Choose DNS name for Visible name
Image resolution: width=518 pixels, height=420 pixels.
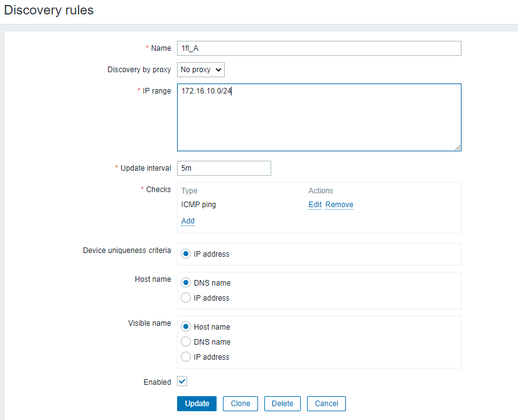pos(186,342)
